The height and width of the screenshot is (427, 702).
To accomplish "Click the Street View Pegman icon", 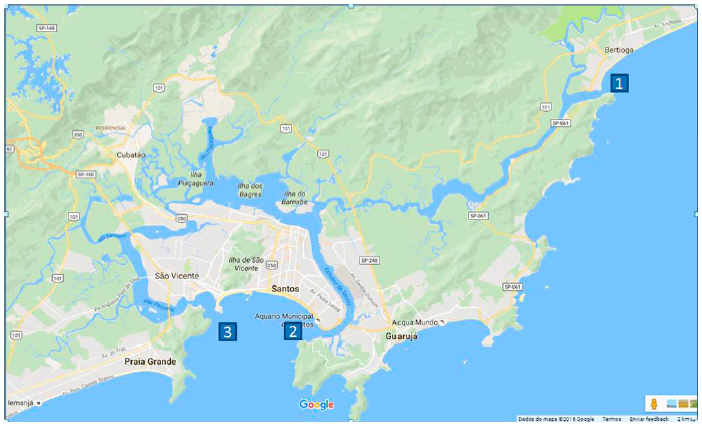I will pos(654,404).
